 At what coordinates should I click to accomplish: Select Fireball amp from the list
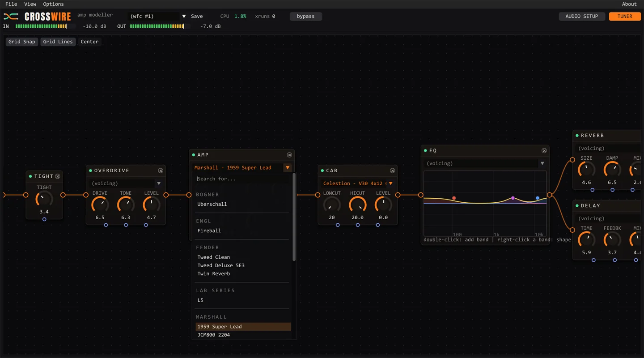click(243, 231)
